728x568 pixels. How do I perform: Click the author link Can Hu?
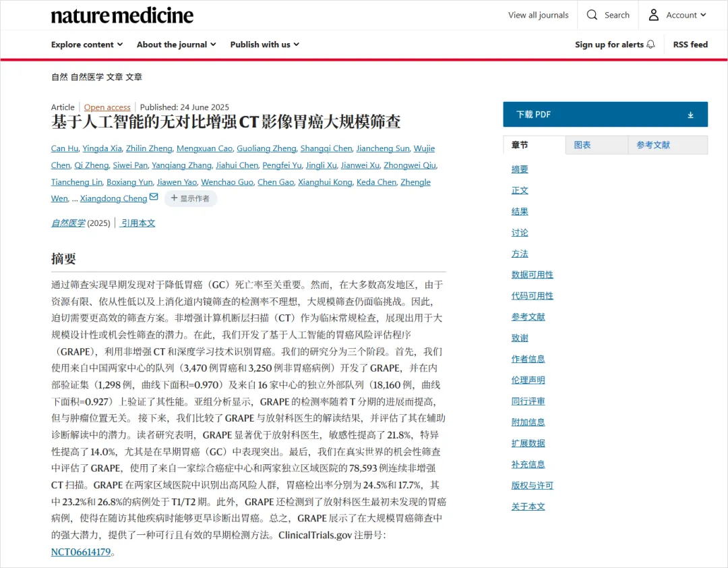coord(64,148)
